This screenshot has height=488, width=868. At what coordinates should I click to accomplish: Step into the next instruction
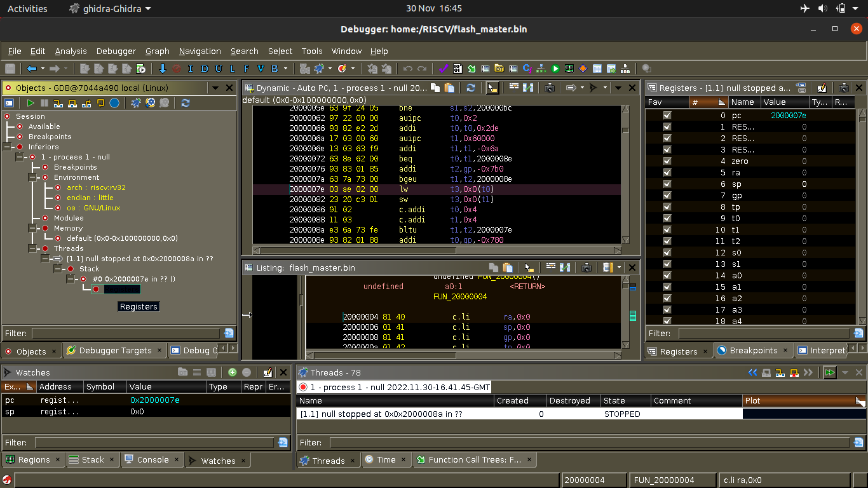[x=58, y=103]
